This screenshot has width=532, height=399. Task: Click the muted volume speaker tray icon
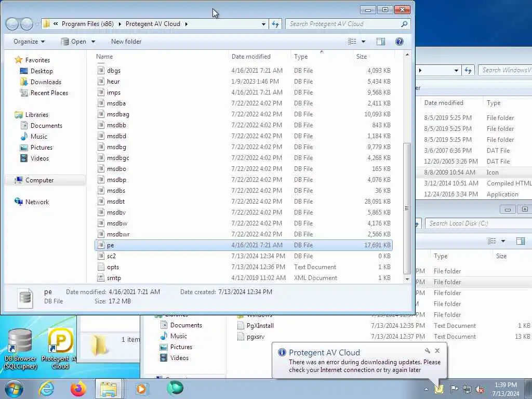(x=480, y=389)
